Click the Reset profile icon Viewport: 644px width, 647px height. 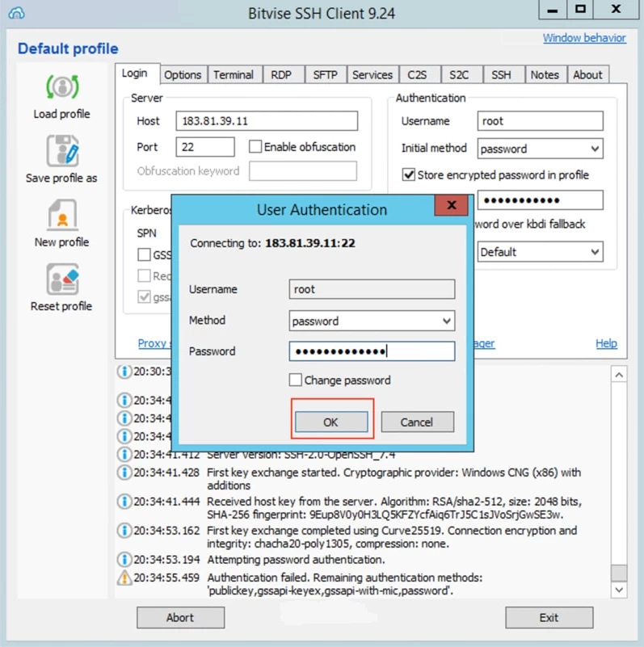(x=62, y=279)
